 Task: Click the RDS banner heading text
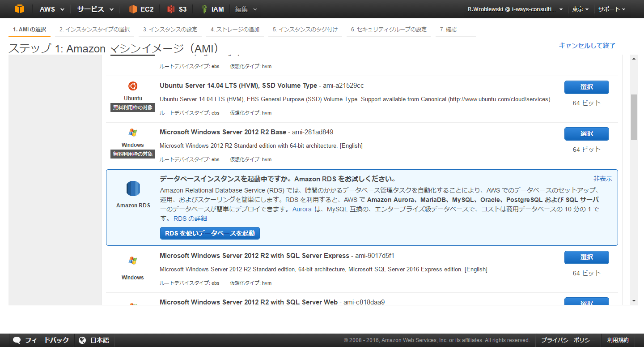(278, 179)
